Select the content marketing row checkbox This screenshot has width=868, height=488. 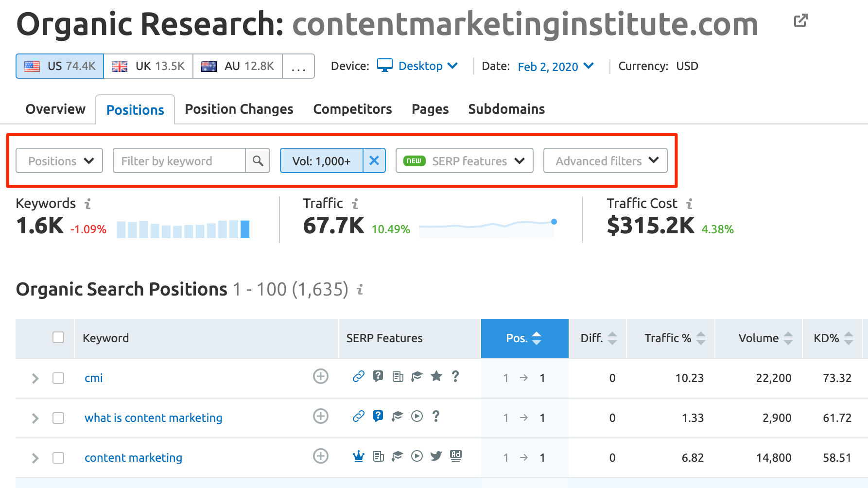tap(58, 458)
